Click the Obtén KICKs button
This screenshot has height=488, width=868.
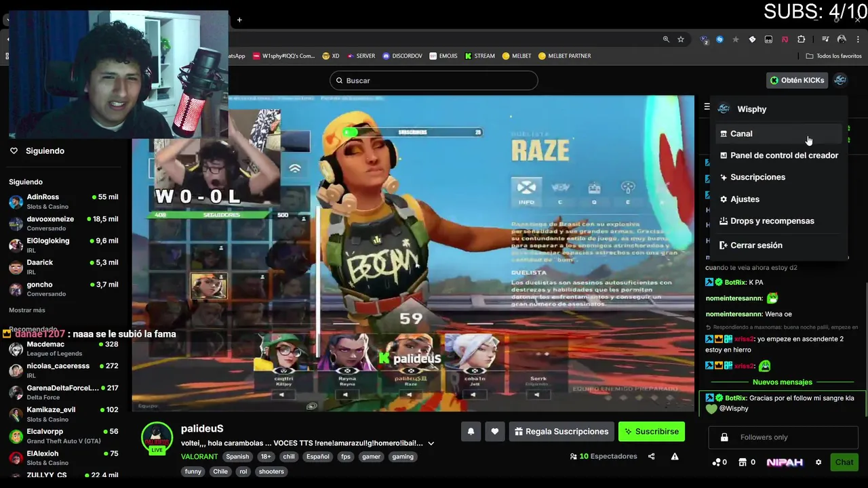[797, 80]
